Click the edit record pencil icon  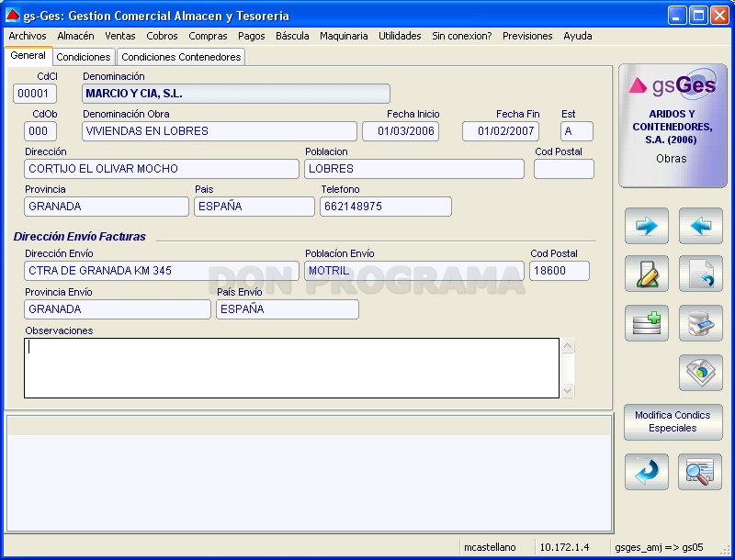tap(647, 274)
